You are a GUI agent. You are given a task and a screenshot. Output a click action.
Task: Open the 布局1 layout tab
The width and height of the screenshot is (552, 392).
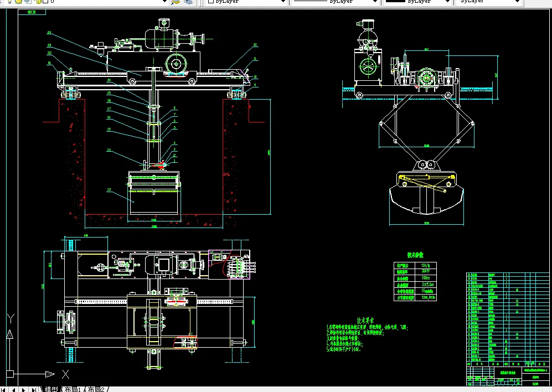73,389
